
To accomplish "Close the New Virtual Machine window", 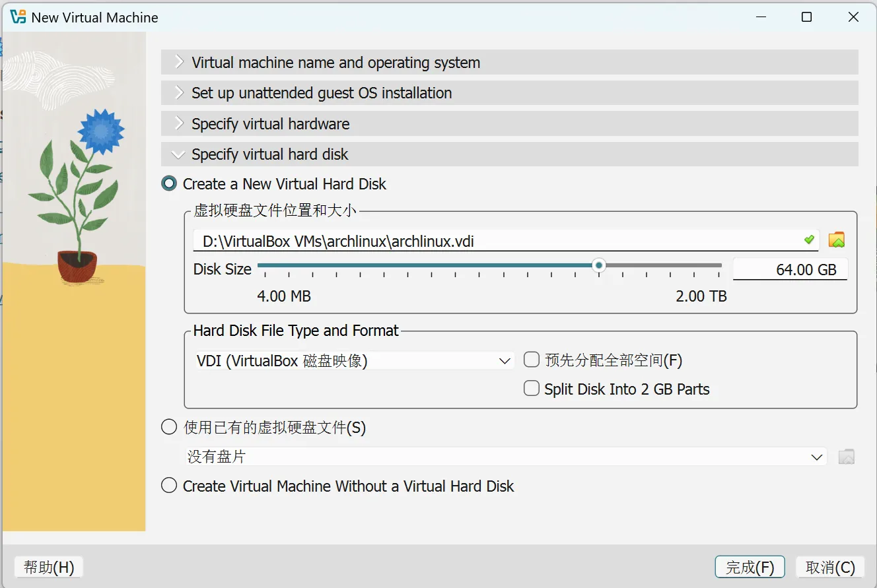I will click(x=854, y=18).
